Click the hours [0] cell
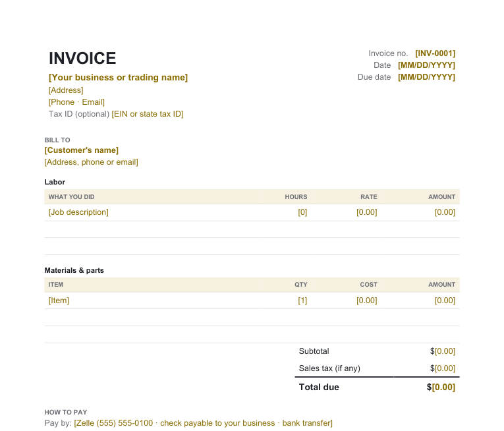Screen dimensions: 504x431 pos(302,212)
